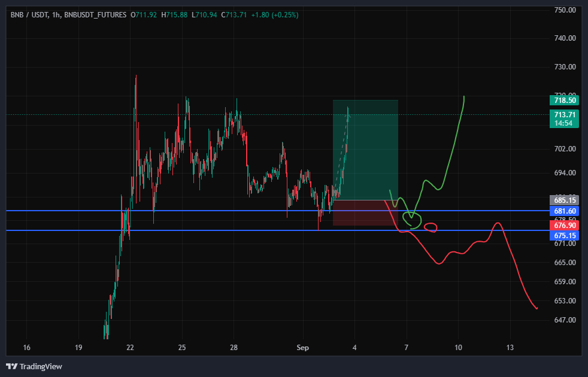
Task: Click the date 22 on time axis
Action: [130, 348]
